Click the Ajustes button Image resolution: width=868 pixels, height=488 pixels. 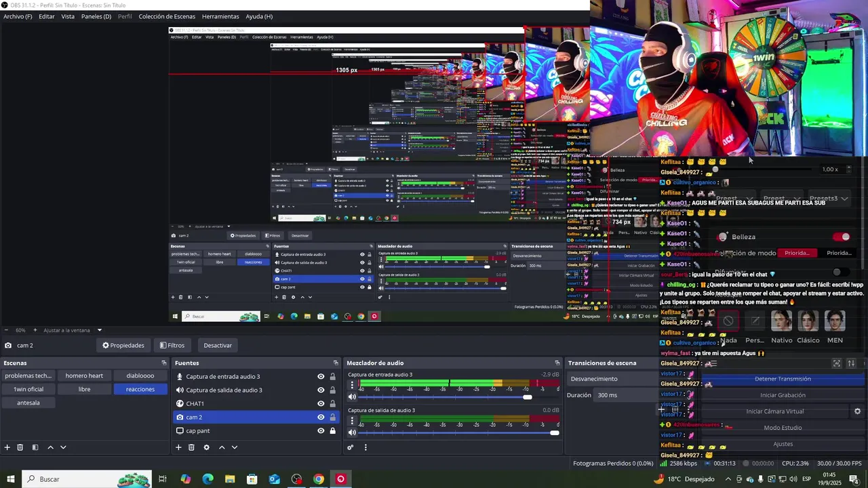click(x=783, y=444)
